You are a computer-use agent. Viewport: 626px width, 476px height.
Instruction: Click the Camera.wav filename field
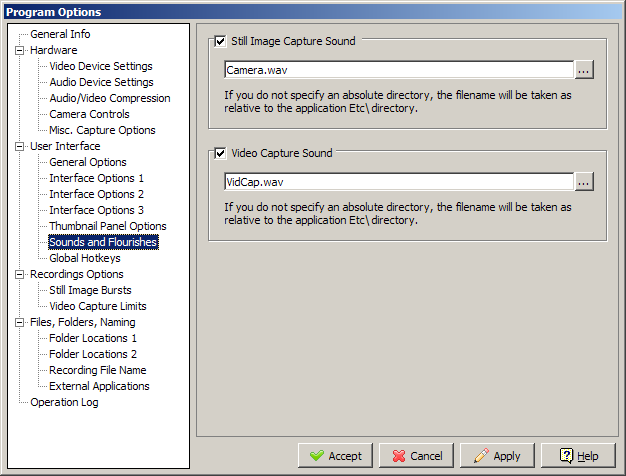[398, 70]
